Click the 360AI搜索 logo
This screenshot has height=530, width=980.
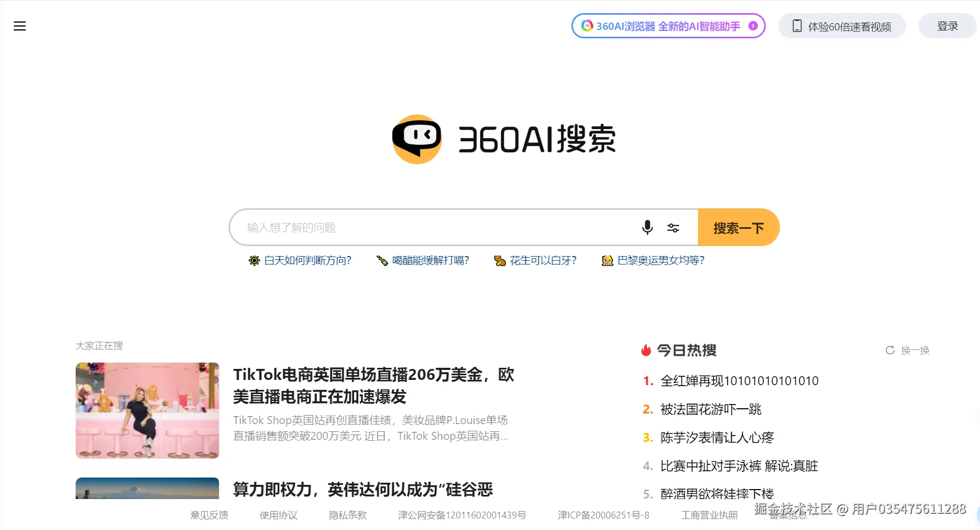504,139
